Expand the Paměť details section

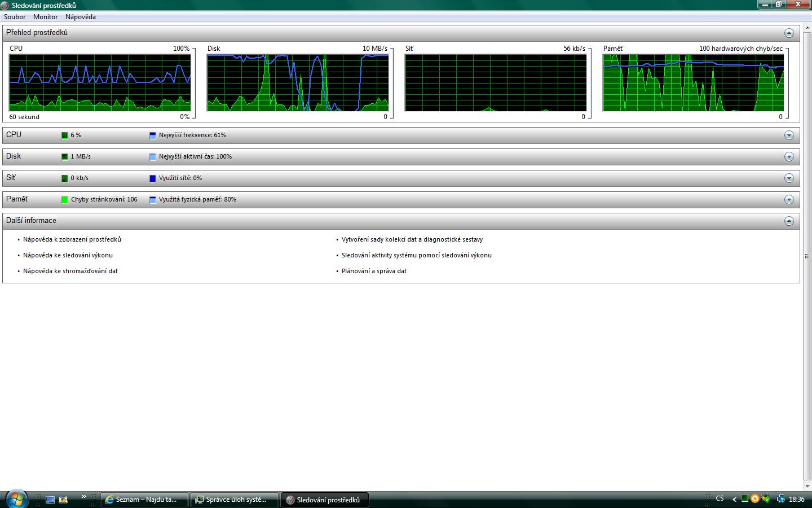click(x=789, y=200)
